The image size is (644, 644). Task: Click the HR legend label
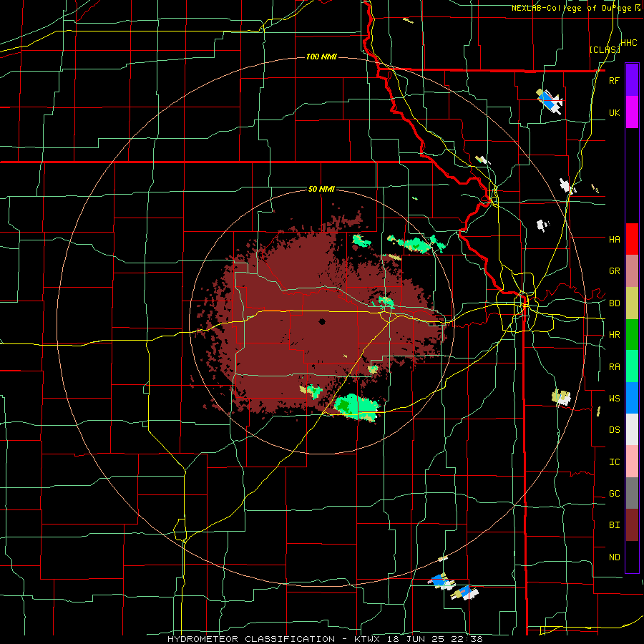(614, 335)
